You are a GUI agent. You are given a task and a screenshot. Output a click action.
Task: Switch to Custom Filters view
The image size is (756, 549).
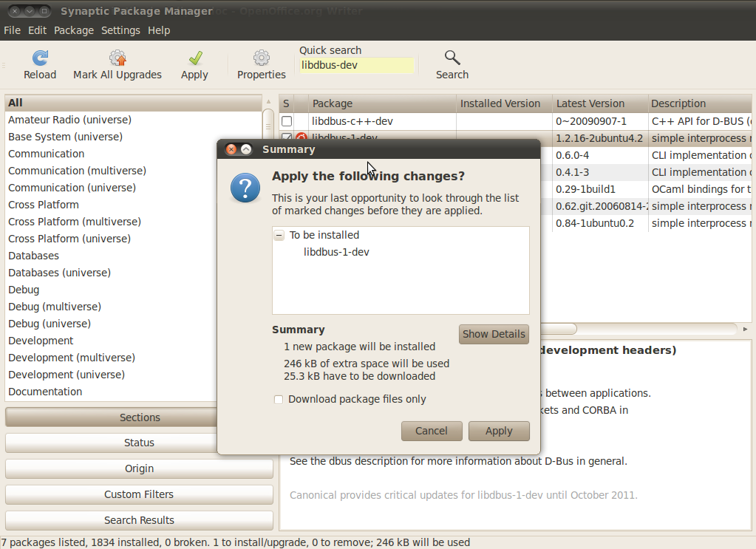(x=138, y=494)
